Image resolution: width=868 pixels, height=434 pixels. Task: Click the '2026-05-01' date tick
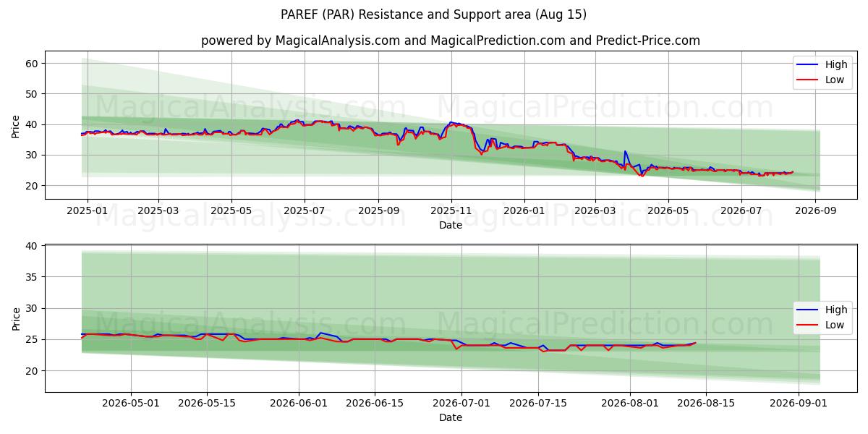131,404
